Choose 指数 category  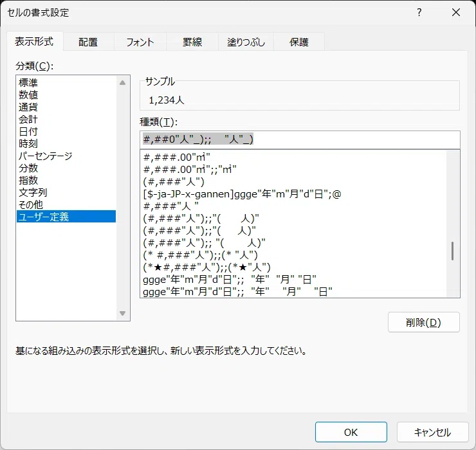tap(66, 180)
